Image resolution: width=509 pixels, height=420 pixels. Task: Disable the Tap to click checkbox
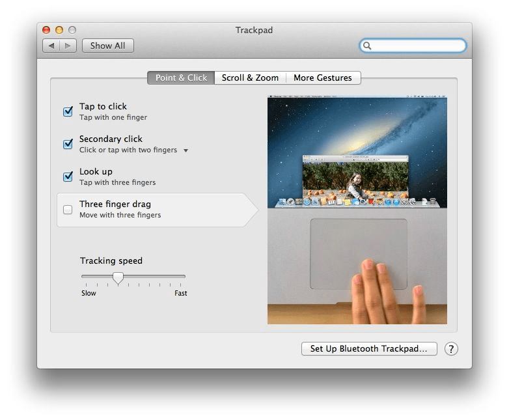68,111
